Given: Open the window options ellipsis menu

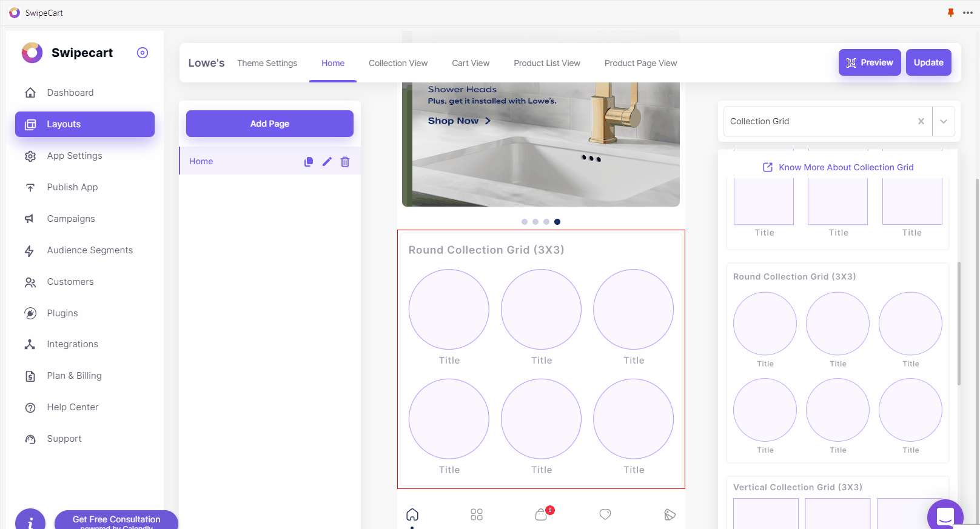Looking at the screenshot, I should coord(968,13).
